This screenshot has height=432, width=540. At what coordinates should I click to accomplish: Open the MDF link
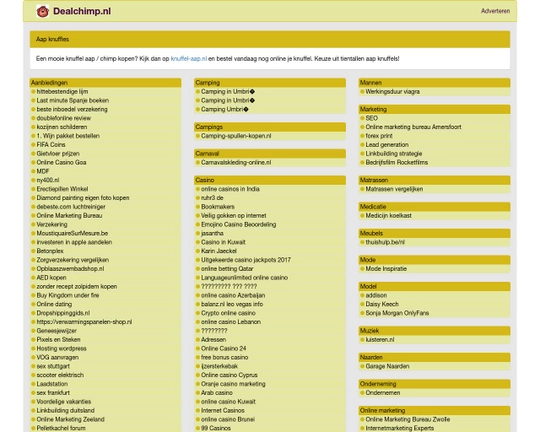[x=43, y=171]
